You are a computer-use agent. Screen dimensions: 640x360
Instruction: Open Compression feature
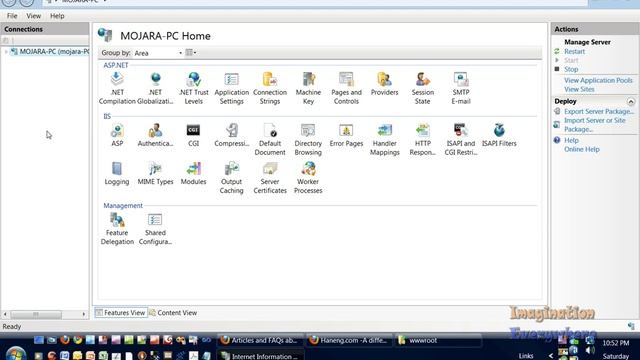pos(231,135)
